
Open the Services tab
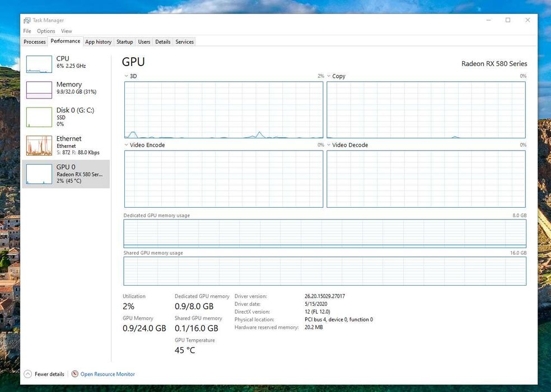coord(184,42)
